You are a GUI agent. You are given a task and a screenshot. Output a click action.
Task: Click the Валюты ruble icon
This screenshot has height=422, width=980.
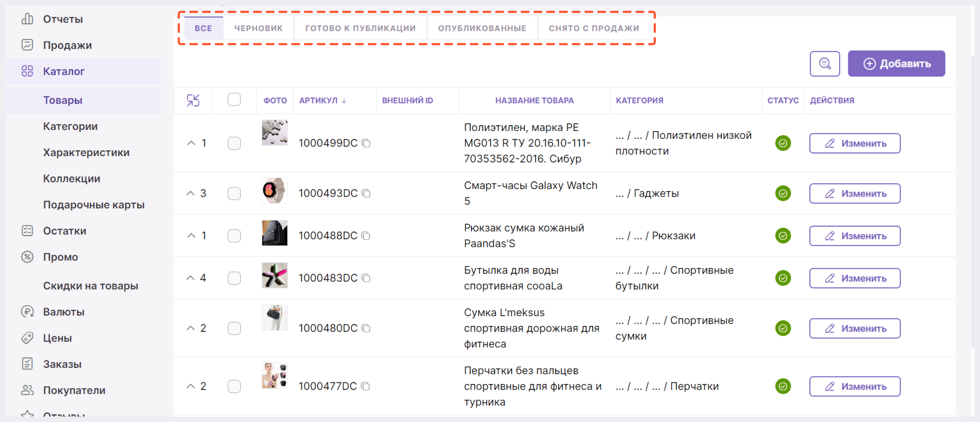point(27,312)
